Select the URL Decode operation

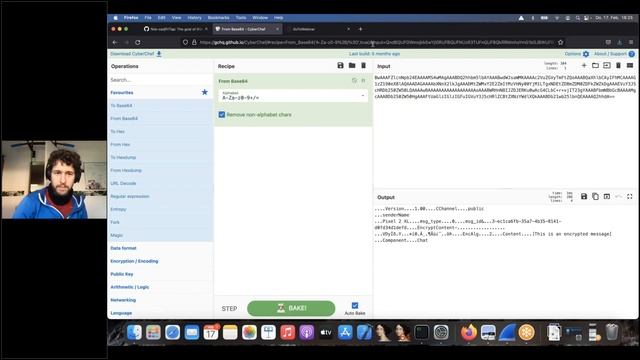(160, 183)
